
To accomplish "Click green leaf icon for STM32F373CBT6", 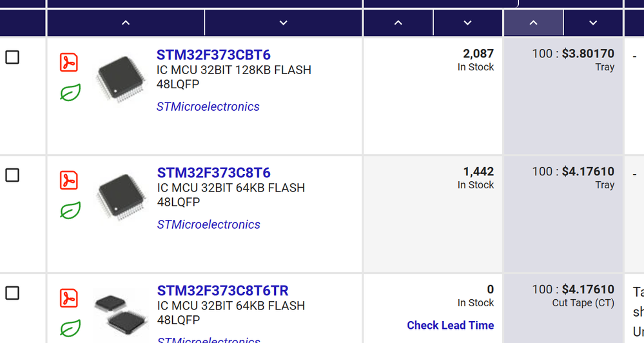I will pyautogui.click(x=70, y=93).
